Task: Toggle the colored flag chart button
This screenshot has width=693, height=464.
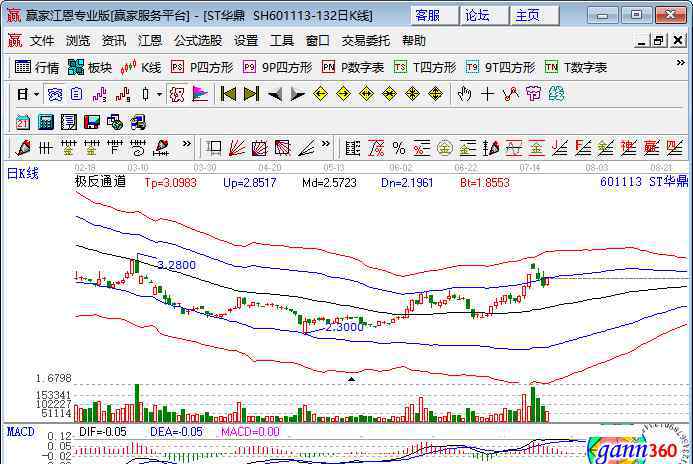Action: click(x=200, y=94)
